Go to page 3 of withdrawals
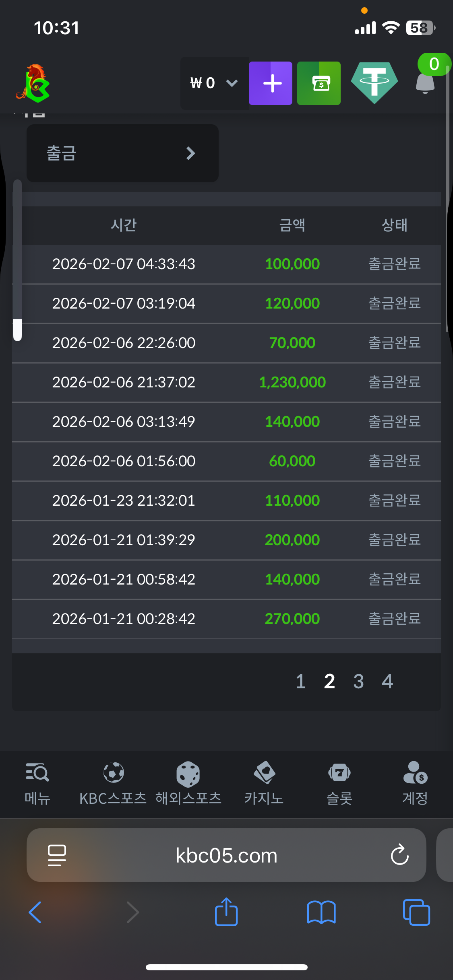 pyautogui.click(x=358, y=681)
